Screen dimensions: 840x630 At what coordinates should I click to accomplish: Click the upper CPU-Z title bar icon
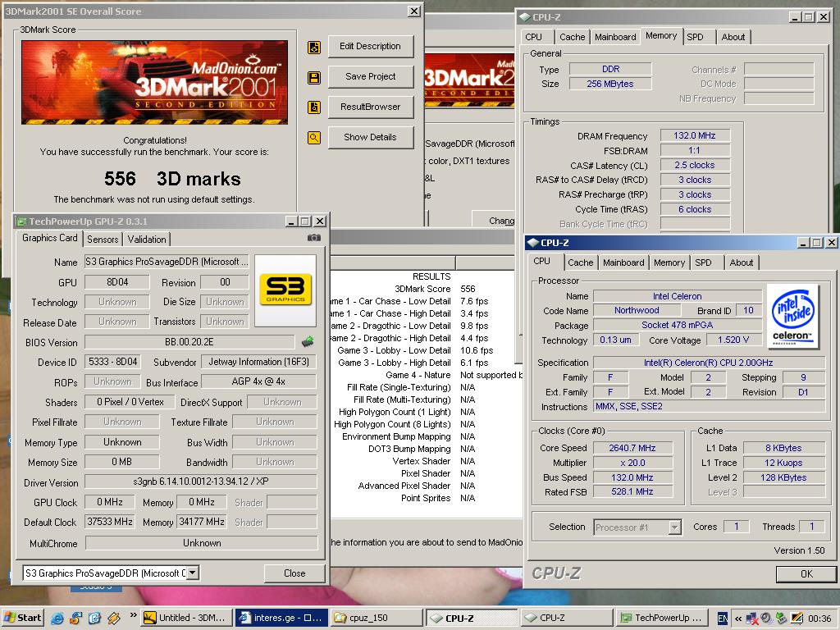[x=524, y=17]
